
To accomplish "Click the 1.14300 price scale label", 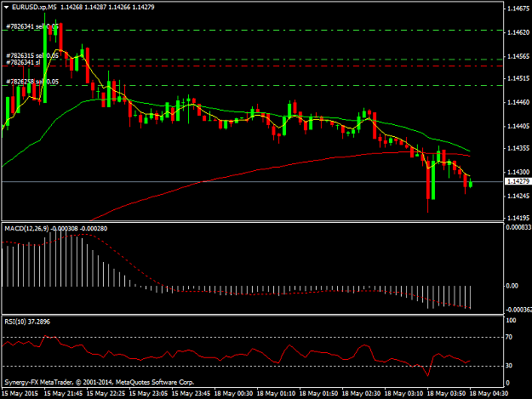I will tap(518, 172).
